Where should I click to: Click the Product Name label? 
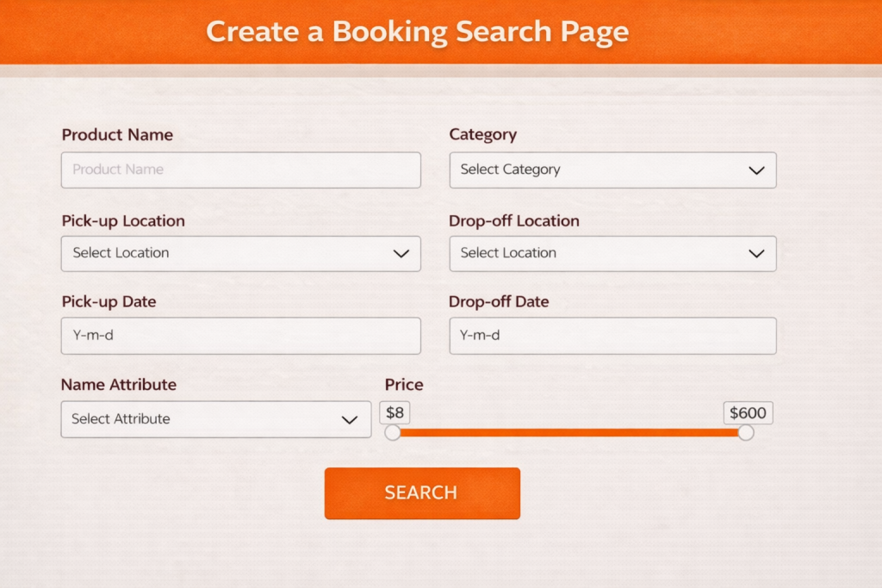pos(117,135)
